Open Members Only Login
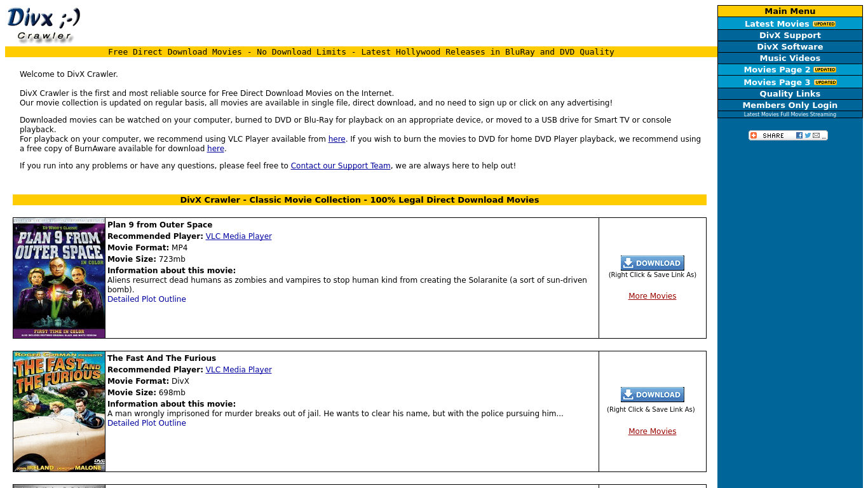The width and height of the screenshot is (868, 488). [790, 105]
